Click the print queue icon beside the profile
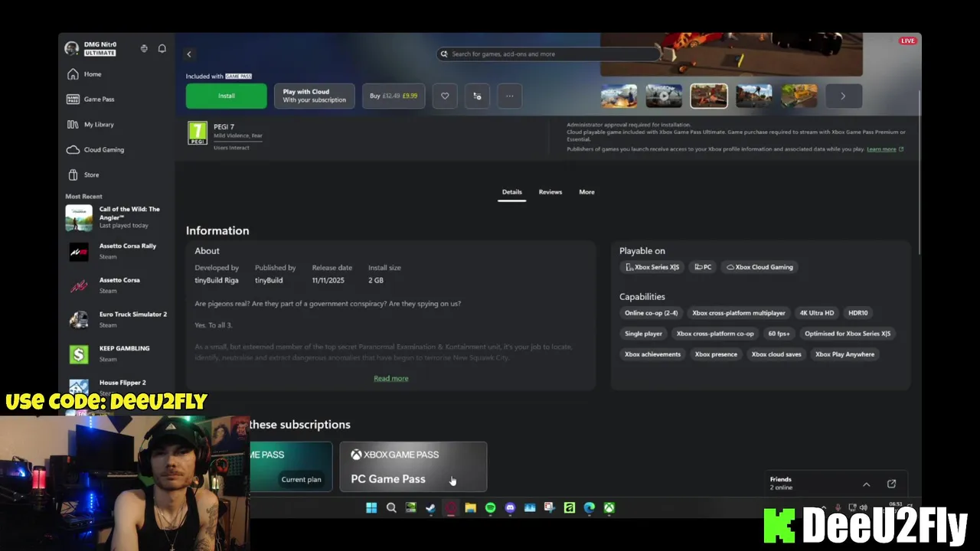Image resolution: width=980 pixels, height=551 pixels. pyautogui.click(x=144, y=48)
